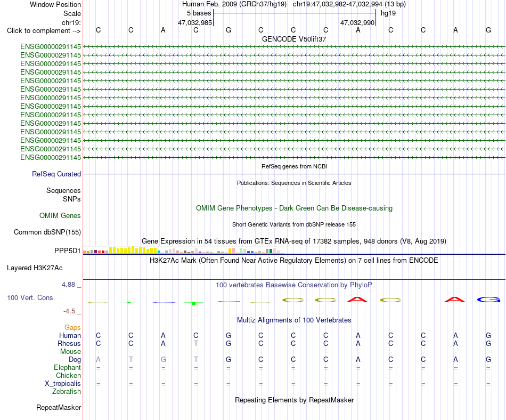Select the Human species label
This screenshot has width=506, height=420.
point(70,336)
